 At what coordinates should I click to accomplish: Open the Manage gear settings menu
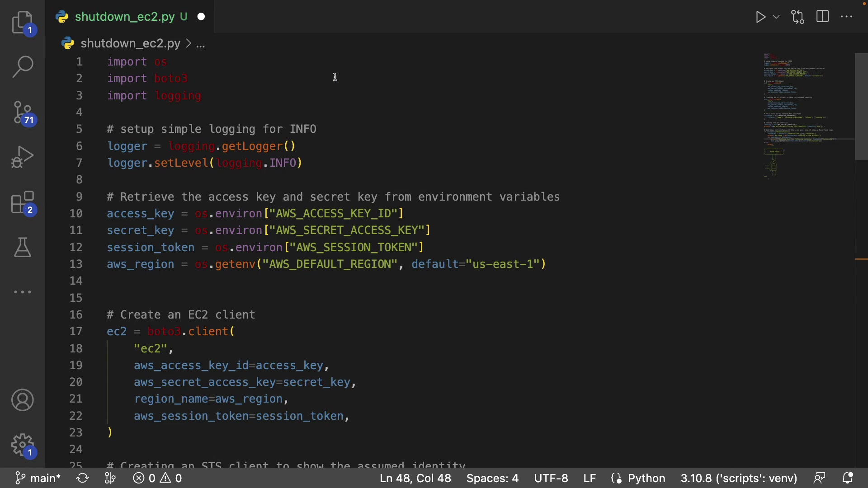point(23,445)
